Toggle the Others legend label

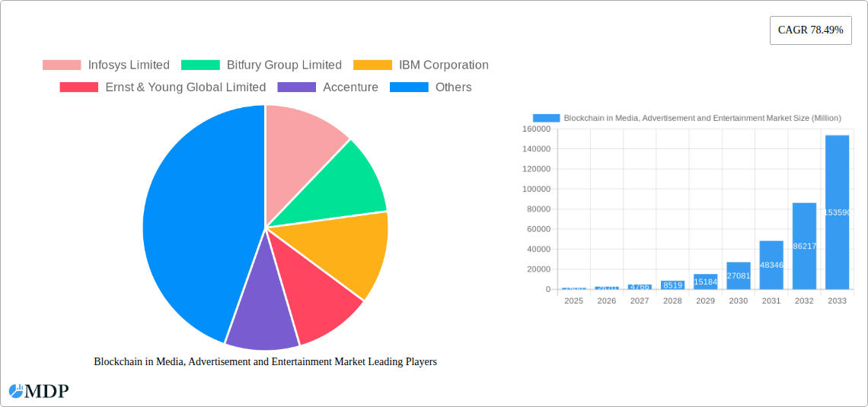pos(453,87)
